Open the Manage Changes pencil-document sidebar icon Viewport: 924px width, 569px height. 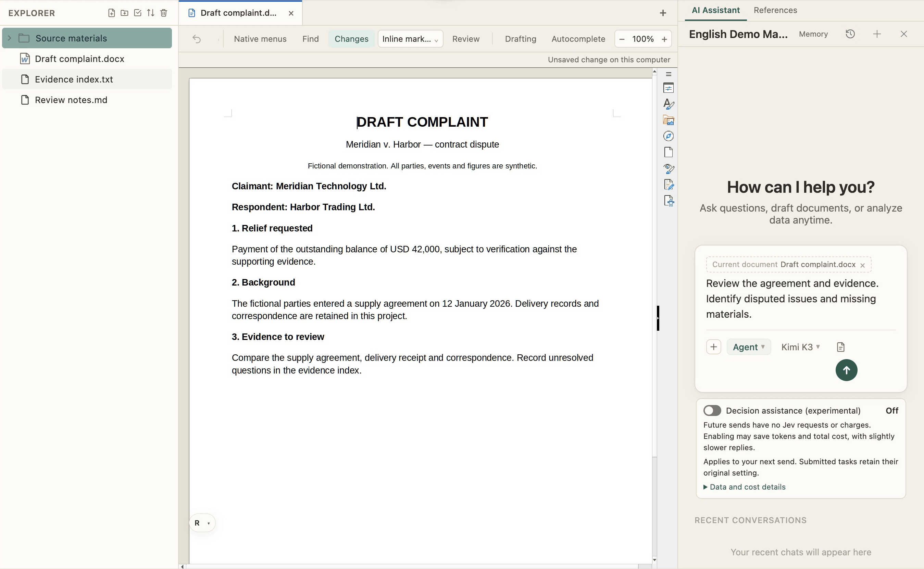click(x=669, y=185)
